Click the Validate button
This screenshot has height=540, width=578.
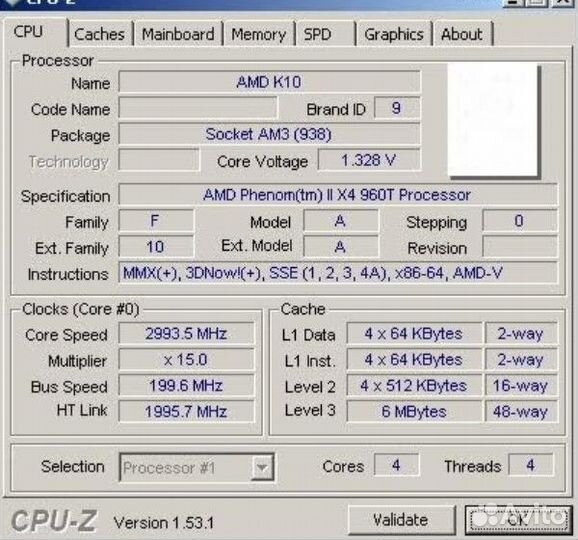(x=401, y=520)
